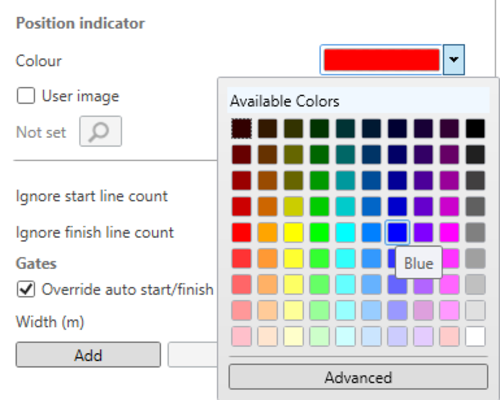Browse for user image with magnifier button
The width and height of the screenshot is (500, 400).
click(x=100, y=131)
